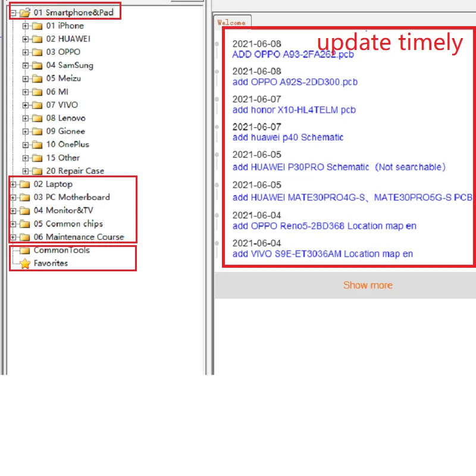Expand the 02 Laptop node

point(13,184)
